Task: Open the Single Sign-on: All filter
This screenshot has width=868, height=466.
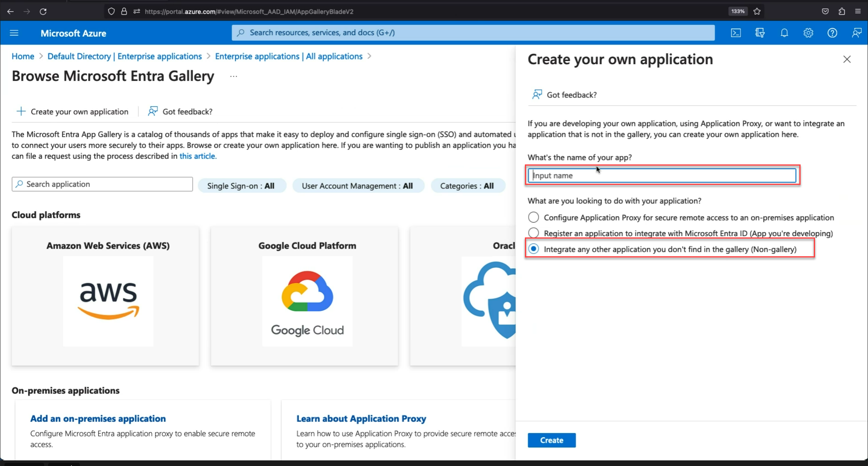Action: [x=242, y=185]
